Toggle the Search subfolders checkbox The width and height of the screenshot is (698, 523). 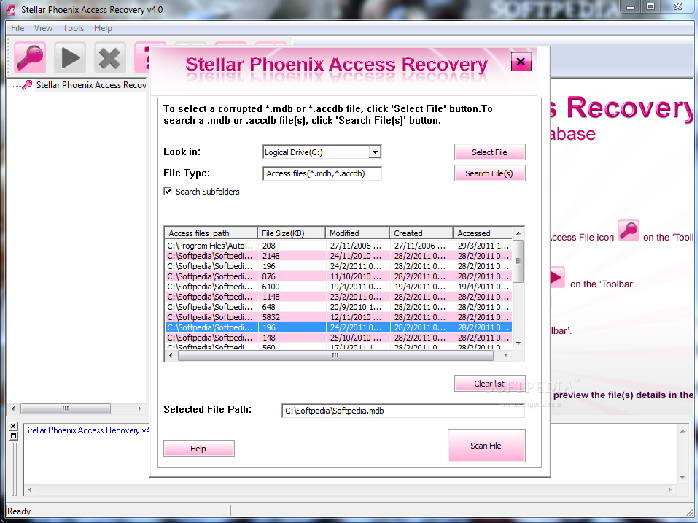(168, 191)
